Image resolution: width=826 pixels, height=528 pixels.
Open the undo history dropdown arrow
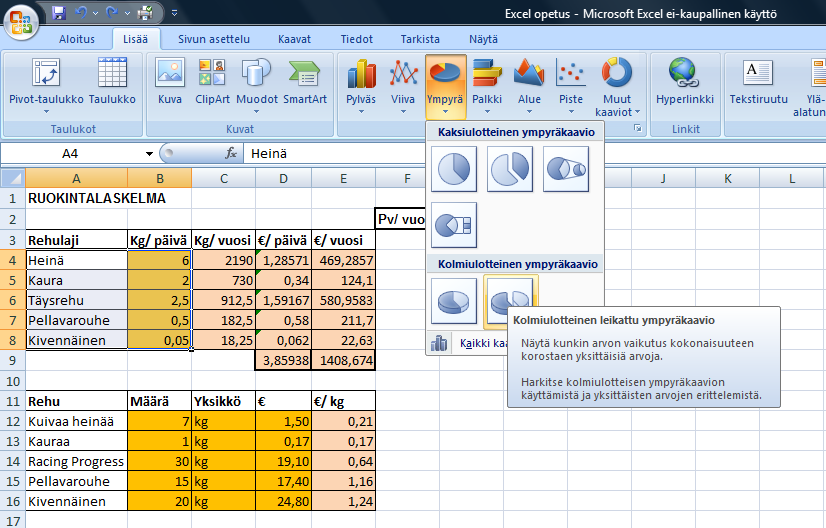(95, 13)
